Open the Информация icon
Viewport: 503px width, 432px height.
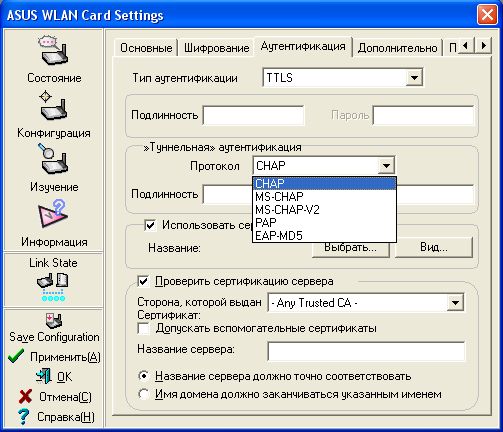tap(54, 214)
